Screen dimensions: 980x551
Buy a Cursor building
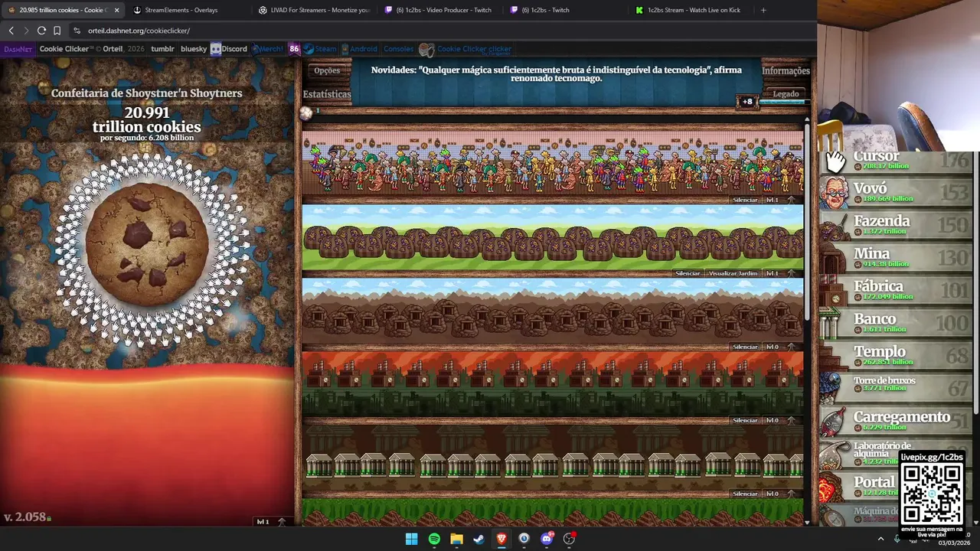coord(896,161)
